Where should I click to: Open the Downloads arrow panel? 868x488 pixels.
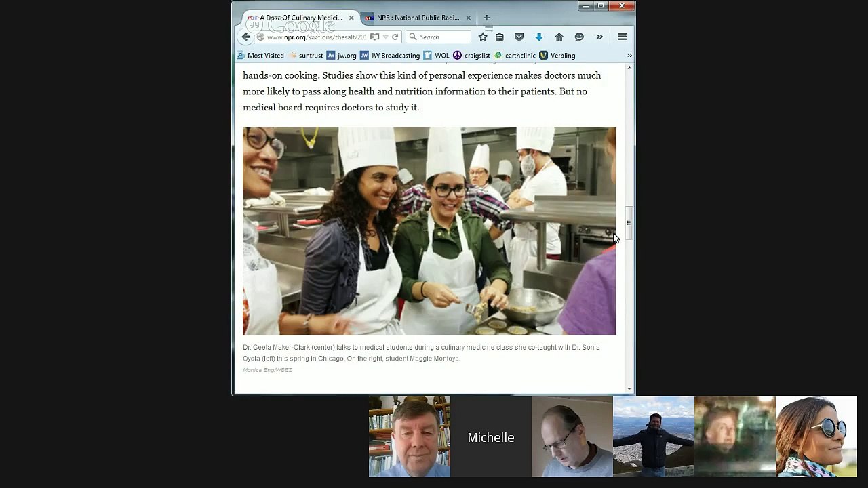click(x=539, y=37)
